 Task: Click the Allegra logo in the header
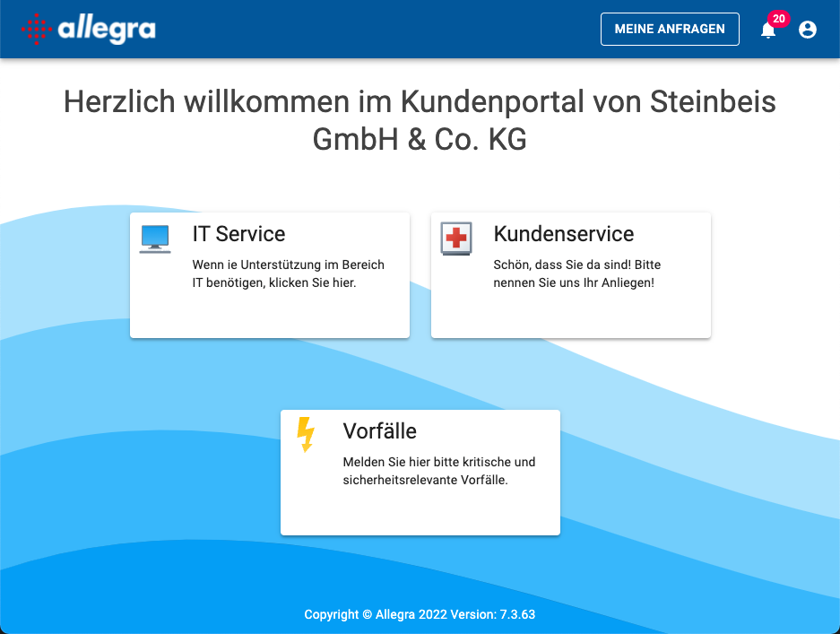click(x=87, y=29)
